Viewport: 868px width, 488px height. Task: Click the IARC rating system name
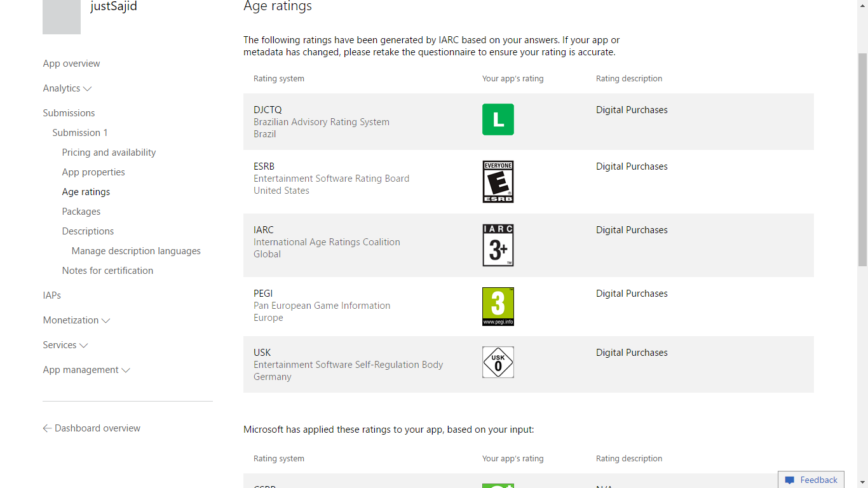263,230
